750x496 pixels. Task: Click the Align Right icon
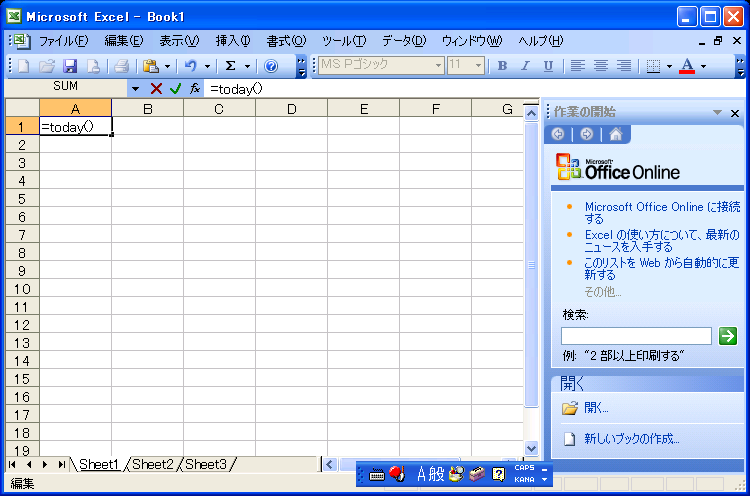click(x=624, y=66)
